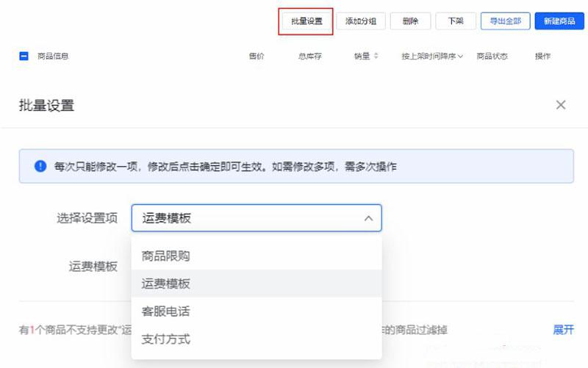Click the 添加分组 button

(x=361, y=21)
